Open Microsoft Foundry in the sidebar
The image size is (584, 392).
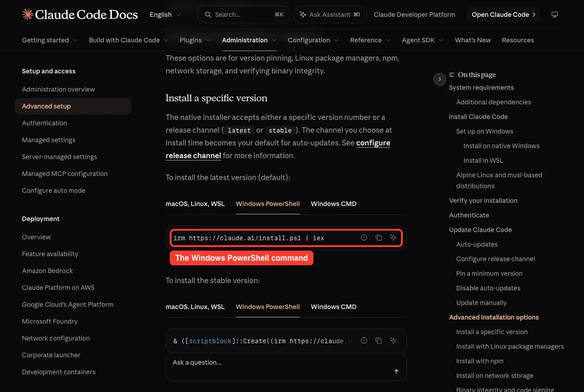tap(50, 321)
